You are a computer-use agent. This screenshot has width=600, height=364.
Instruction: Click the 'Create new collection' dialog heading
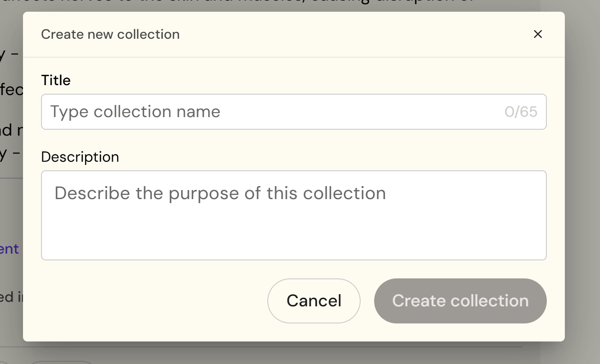point(110,34)
